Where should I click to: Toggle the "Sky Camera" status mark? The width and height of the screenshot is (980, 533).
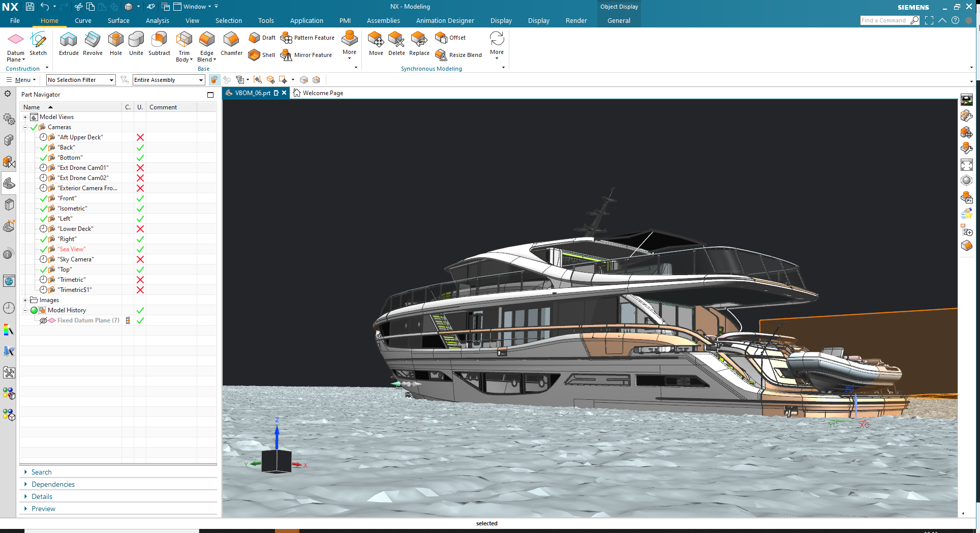click(x=140, y=259)
